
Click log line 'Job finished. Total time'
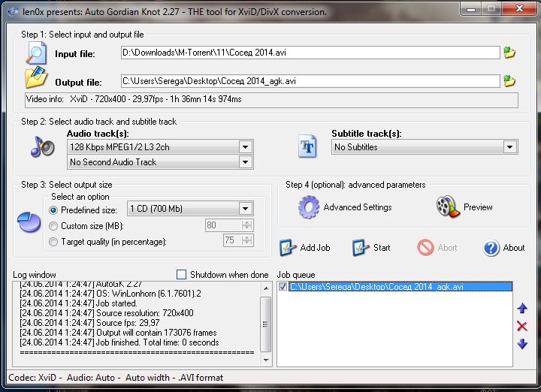(119, 342)
